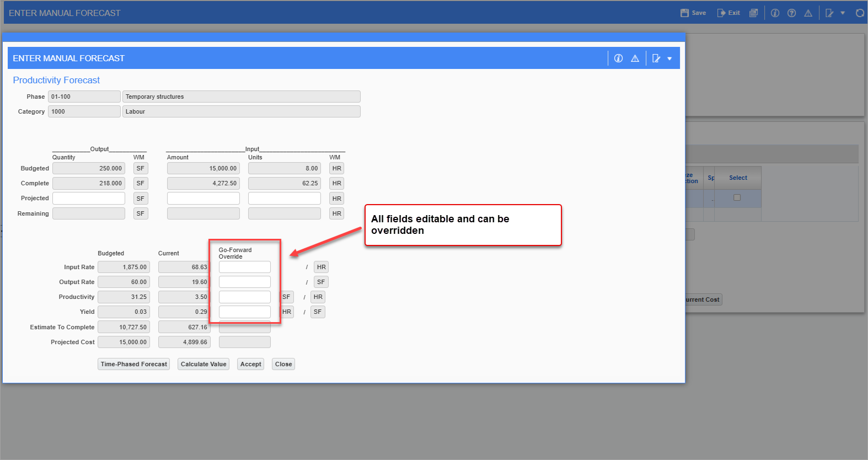
Task: Click edit notes icon in top background toolbar
Action: click(x=829, y=13)
